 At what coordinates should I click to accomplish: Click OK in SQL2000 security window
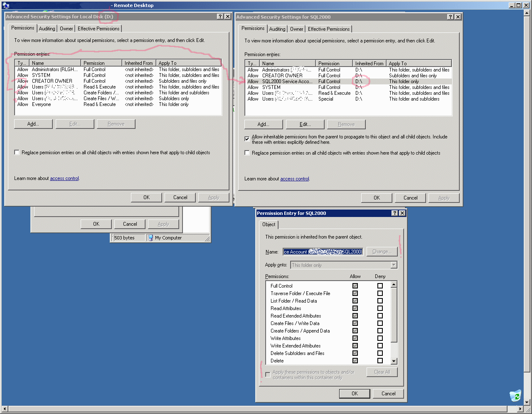point(377,198)
